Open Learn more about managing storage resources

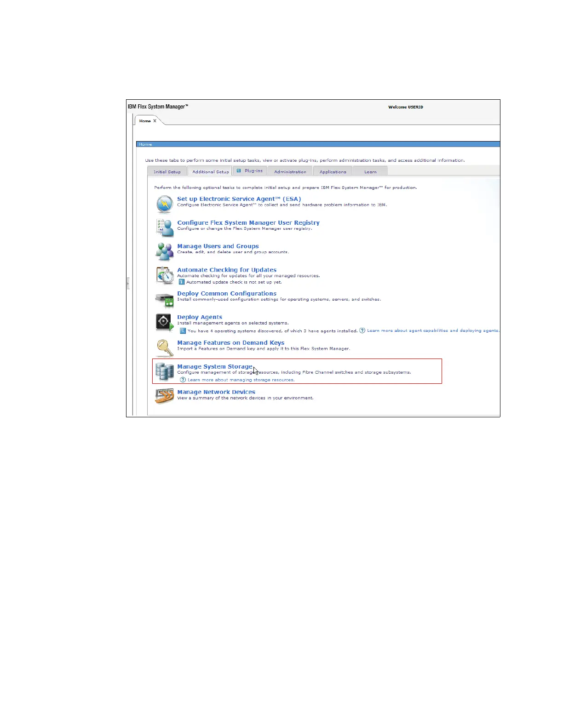[x=241, y=380]
